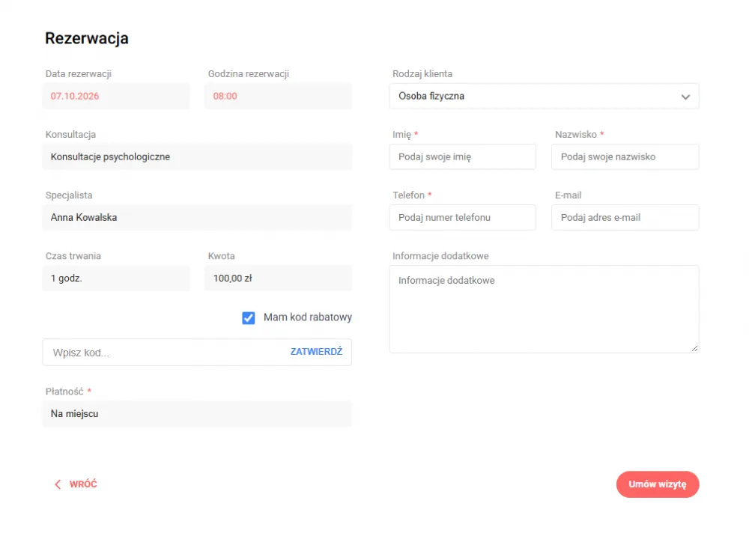Open the Rodzaj klienta dropdown

pos(544,97)
